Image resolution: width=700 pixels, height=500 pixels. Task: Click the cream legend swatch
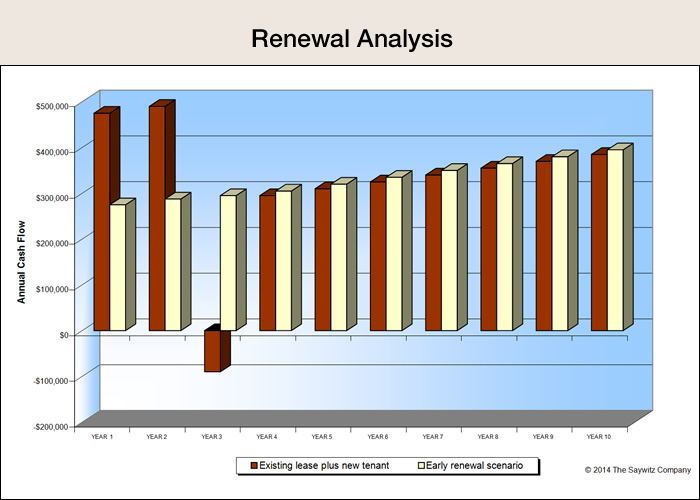click(x=421, y=466)
